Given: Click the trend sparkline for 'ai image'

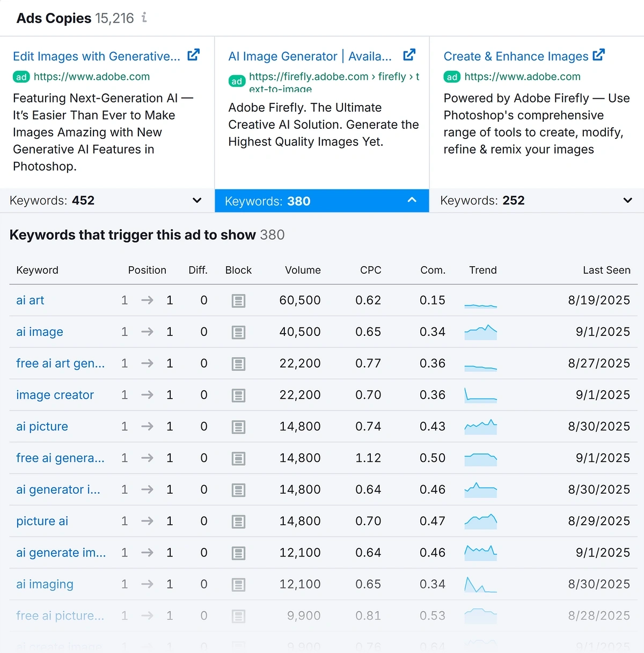Looking at the screenshot, I should 481,333.
